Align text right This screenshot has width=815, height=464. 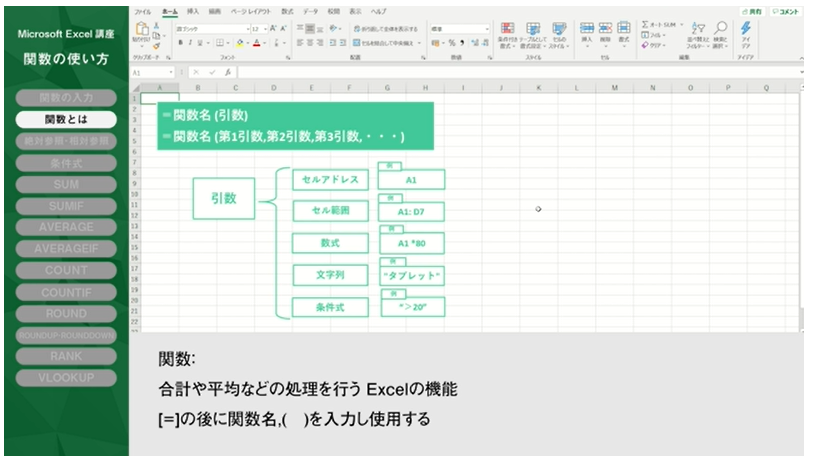click(320, 43)
